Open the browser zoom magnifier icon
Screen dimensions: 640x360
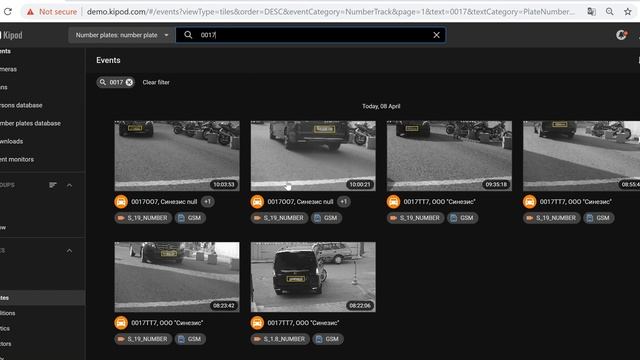coord(609,11)
